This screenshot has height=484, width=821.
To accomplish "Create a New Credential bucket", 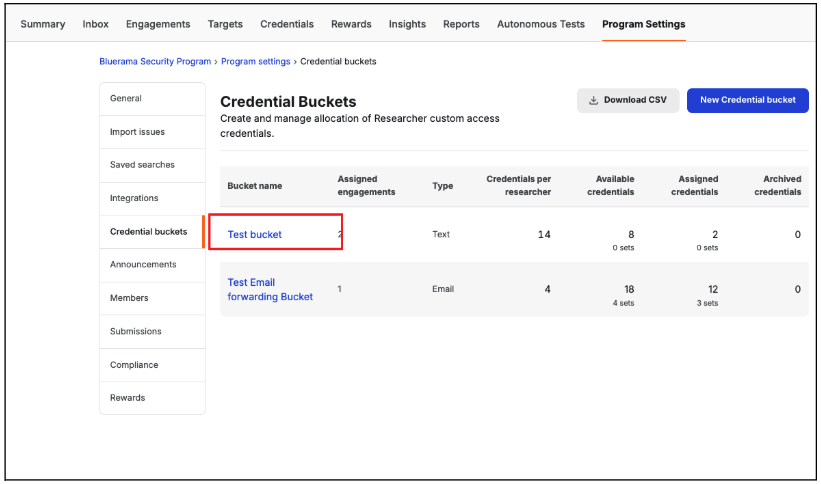I will pyautogui.click(x=747, y=100).
